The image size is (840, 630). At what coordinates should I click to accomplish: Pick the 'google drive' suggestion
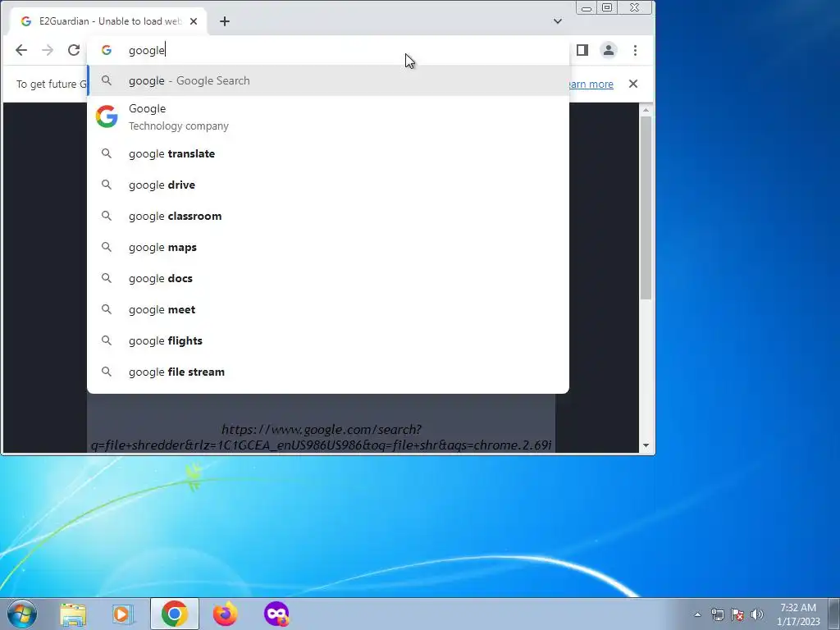coord(328,185)
